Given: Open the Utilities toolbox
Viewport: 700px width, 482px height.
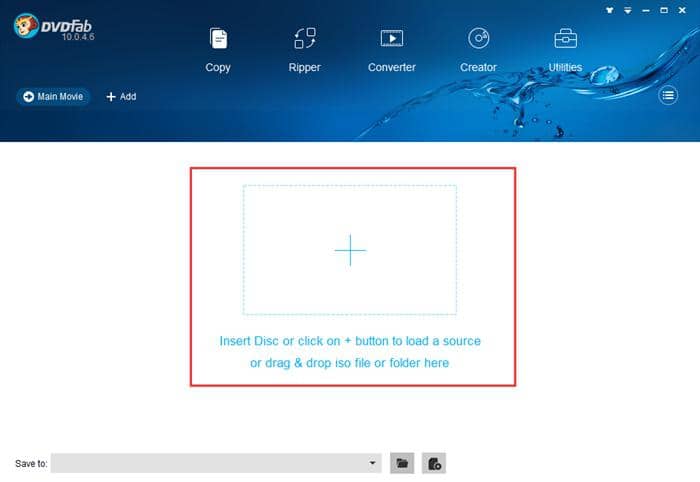Looking at the screenshot, I should tap(565, 49).
